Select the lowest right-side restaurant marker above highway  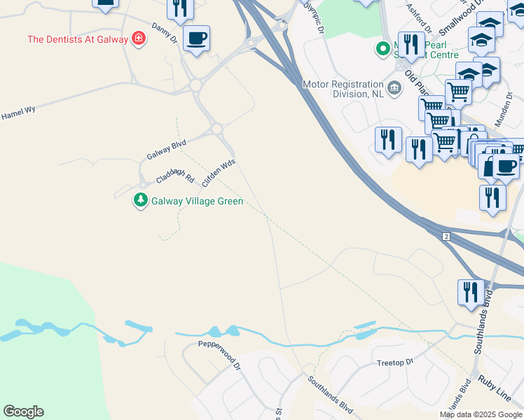pos(492,199)
